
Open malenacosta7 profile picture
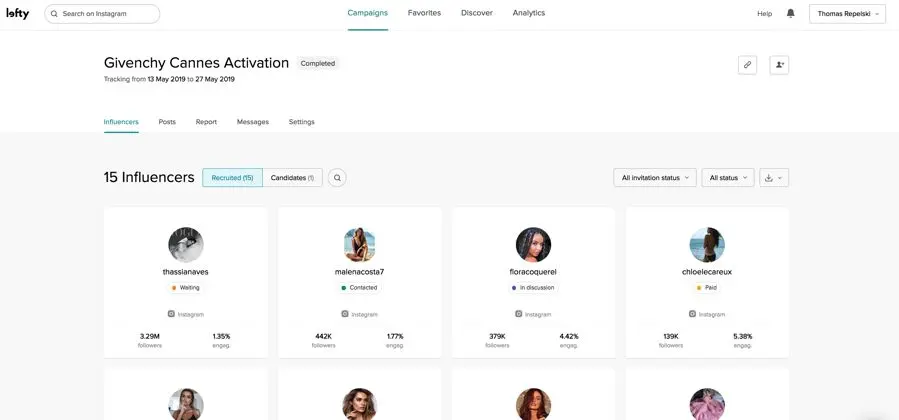360,245
